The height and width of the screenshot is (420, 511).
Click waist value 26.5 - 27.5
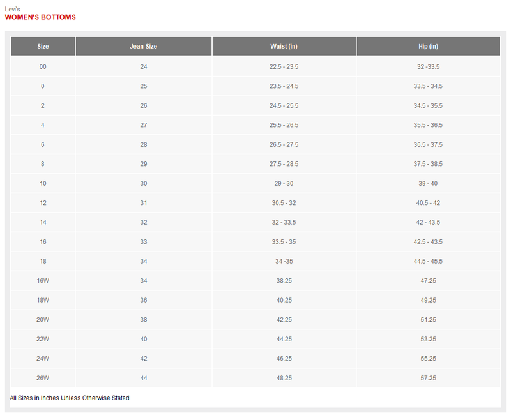284,145
